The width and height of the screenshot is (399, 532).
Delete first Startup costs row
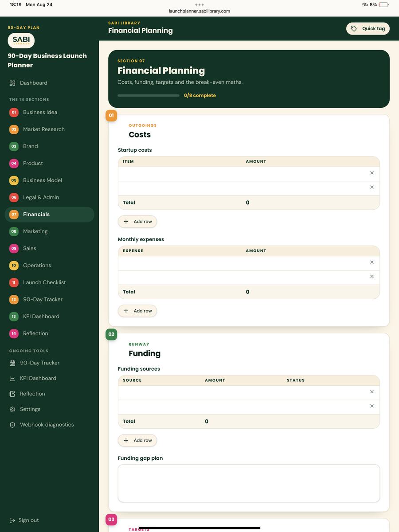coord(372,173)
